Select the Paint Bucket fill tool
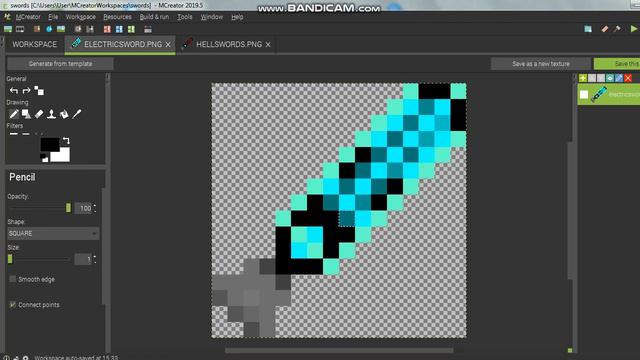The height and width of the screenshot is (360, 640). 64,114
